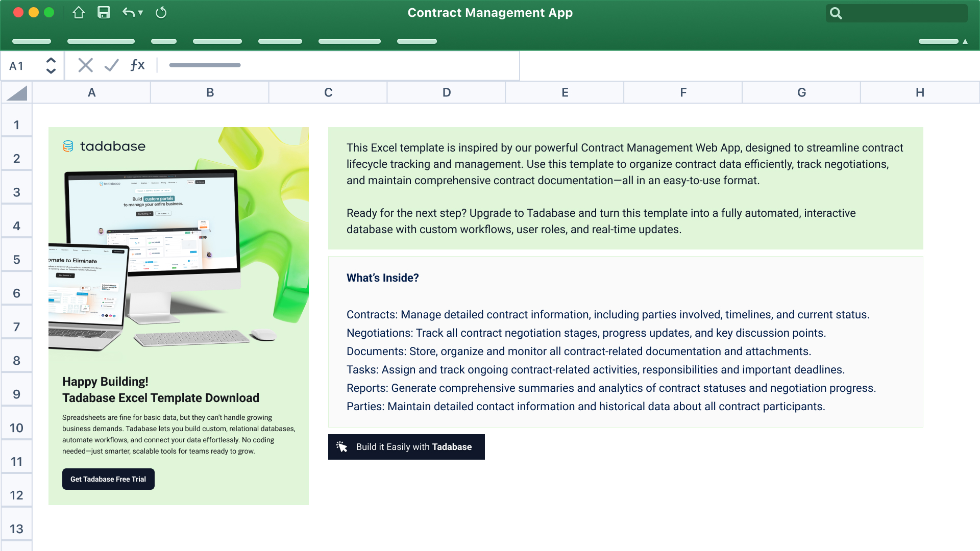Click the Parties description line
The height and width of the screenshot is (551, 980).
(x=586, y=407)
